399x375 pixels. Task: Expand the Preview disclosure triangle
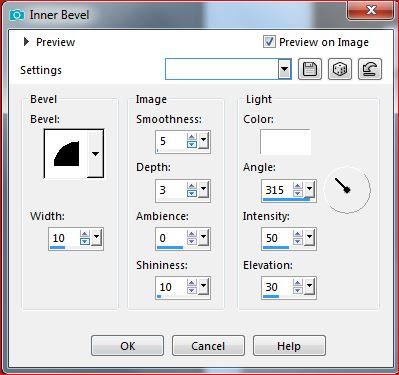[x=26, y=42]
